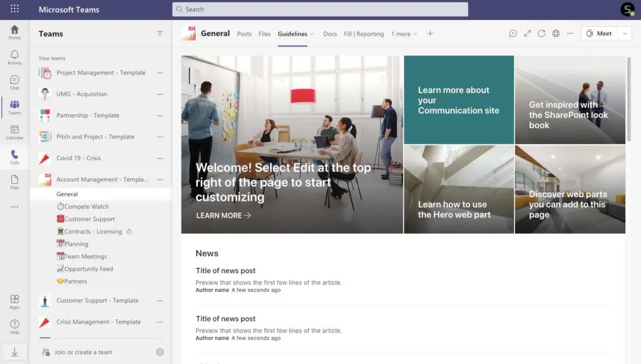Screen dimensions: 641x364
Task: Switch to the Docs tab
Action: (x=330, y=34)
